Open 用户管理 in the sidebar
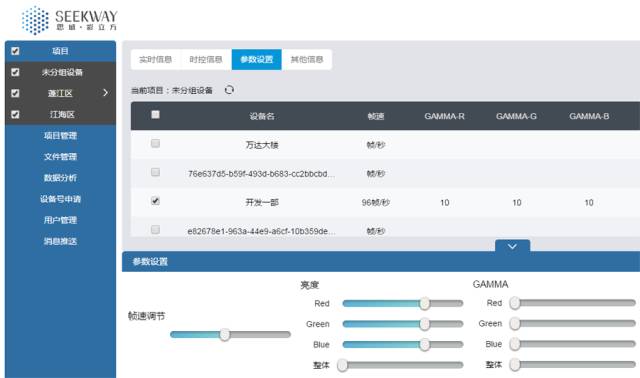 pyautogui.click(x=60, y=220)
